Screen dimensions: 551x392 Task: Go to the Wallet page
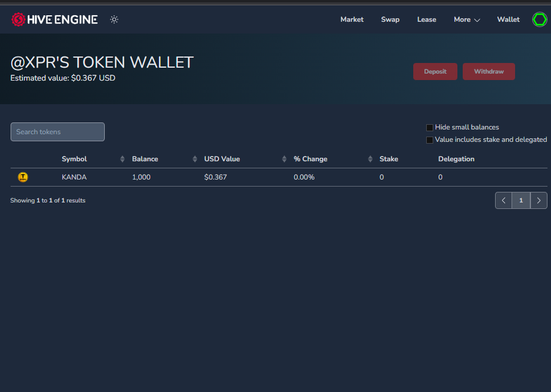(508, 19)
